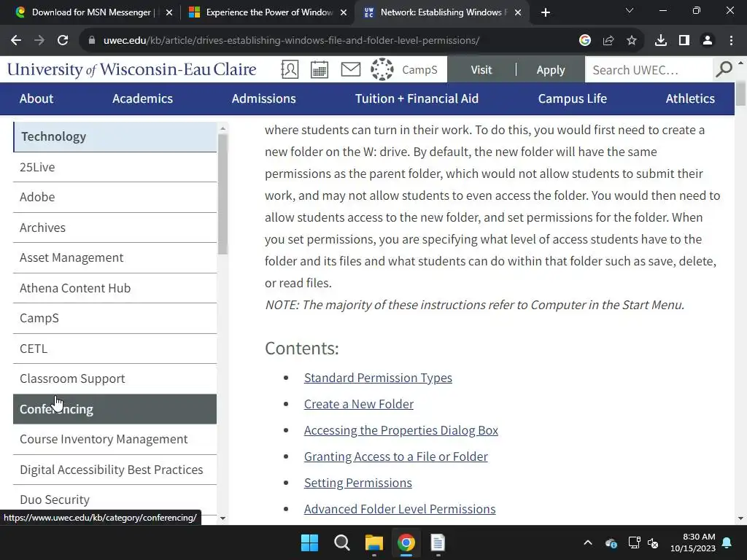Share this page using the share icon

[608, 41]
